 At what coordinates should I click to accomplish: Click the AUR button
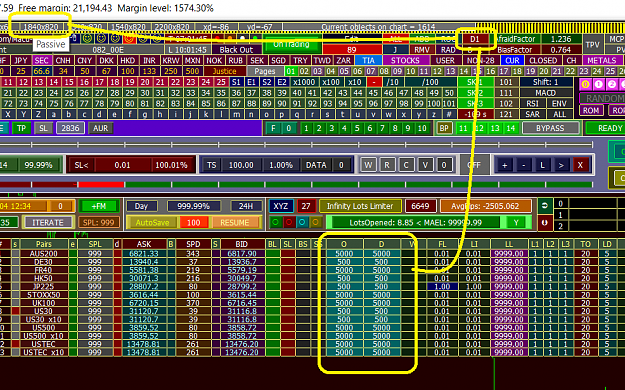[100, 128]
